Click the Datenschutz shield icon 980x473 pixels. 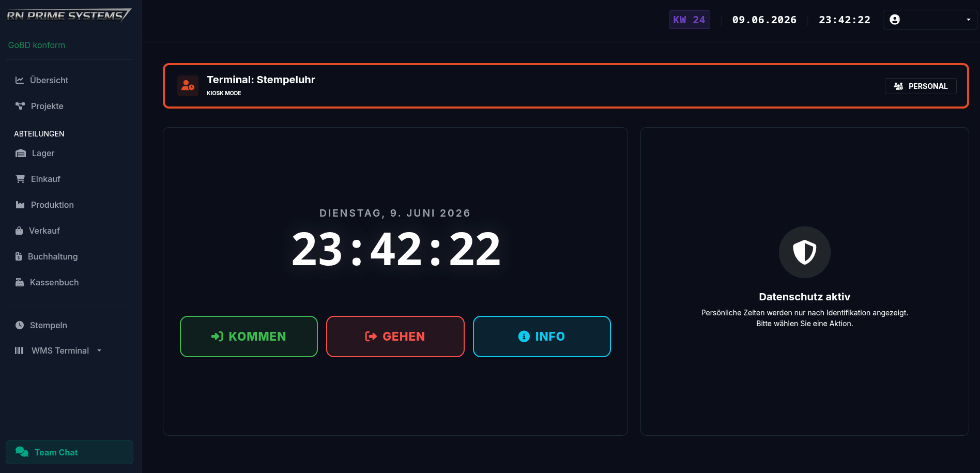click(x=805, y=252)
